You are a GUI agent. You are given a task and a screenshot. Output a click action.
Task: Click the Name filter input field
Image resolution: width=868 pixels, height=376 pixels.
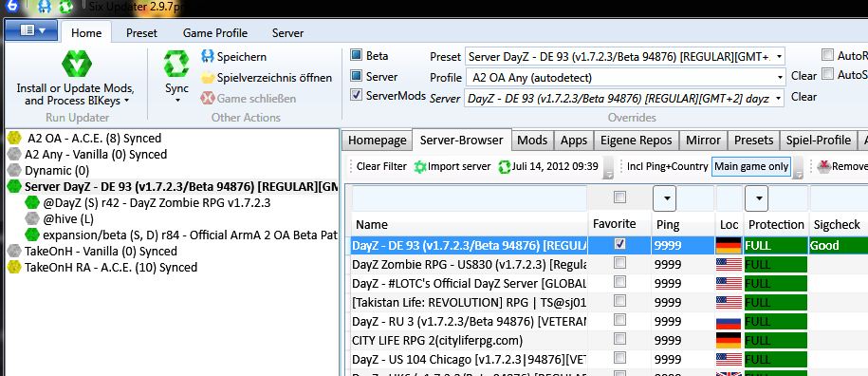469,197
